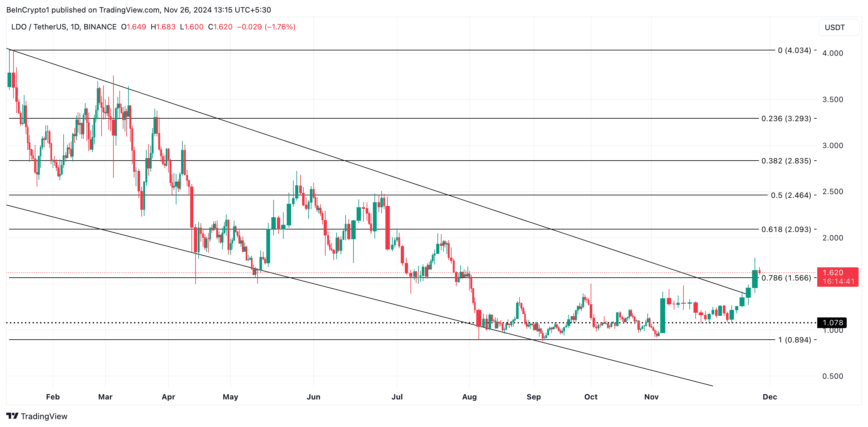
Task: Select the 0.786 (1.566) Fibonacci label
Action: pyautogui.click(x=786, y=278)
